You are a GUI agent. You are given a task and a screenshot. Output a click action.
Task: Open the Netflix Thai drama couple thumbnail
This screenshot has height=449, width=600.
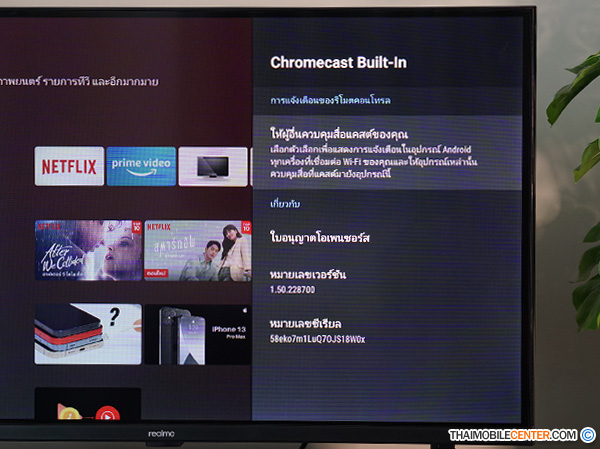pos(198,250)
